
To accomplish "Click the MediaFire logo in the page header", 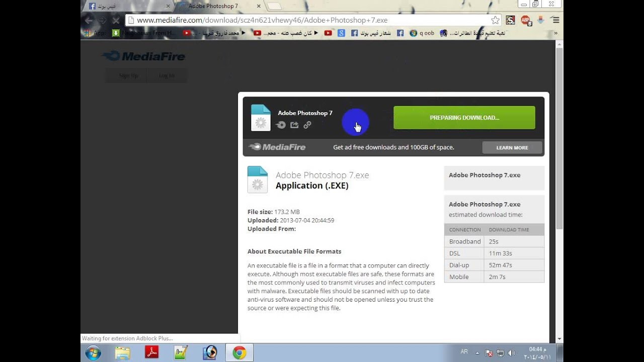I will coord(144,56).
